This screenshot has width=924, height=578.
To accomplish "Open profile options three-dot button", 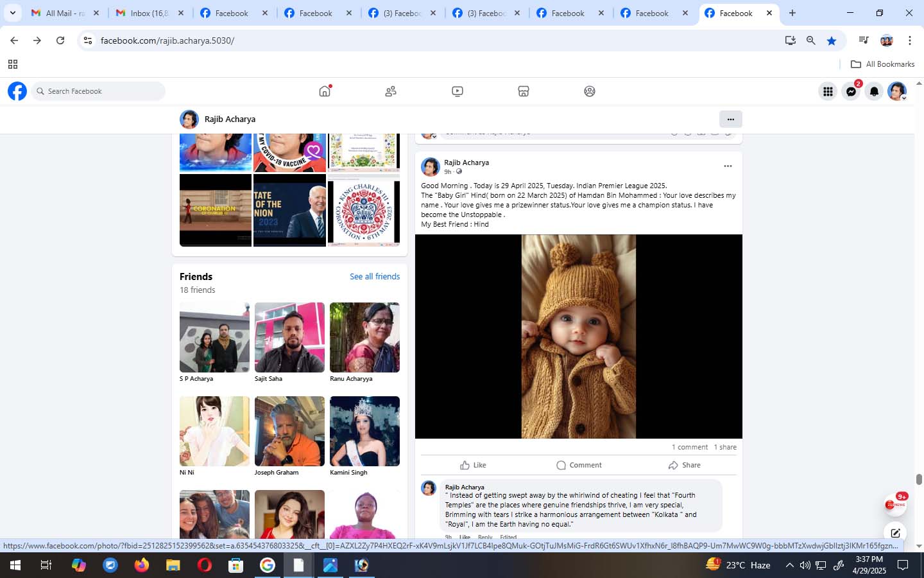I will click(x=730, y=119).
